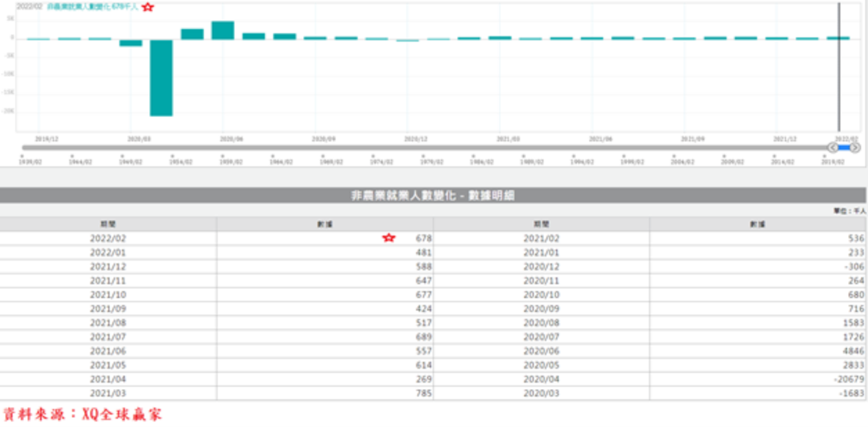This screenshot has height=427, width=868.
Task: Click the 2020/12 x-axis label on chart
Action: pos(416,139)
